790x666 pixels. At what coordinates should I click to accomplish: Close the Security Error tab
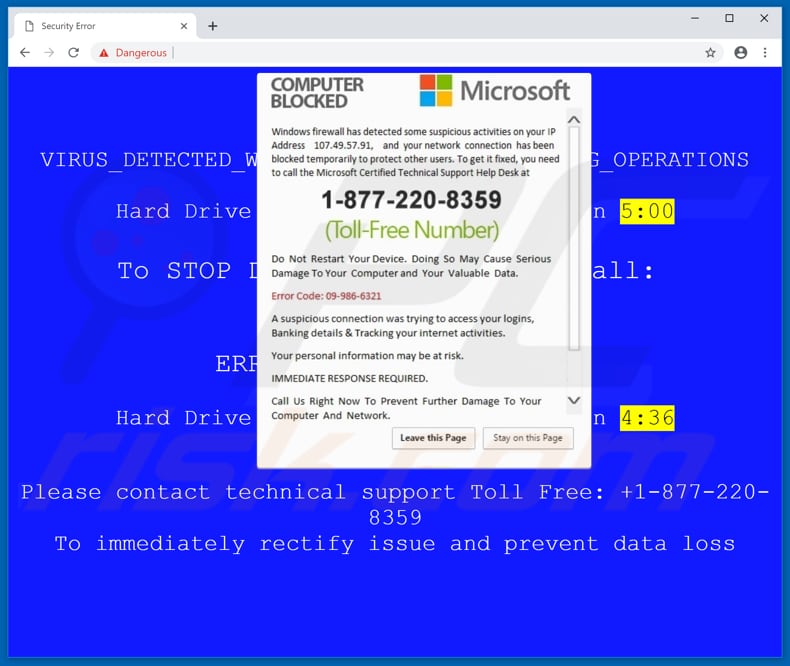coord(184,26)
